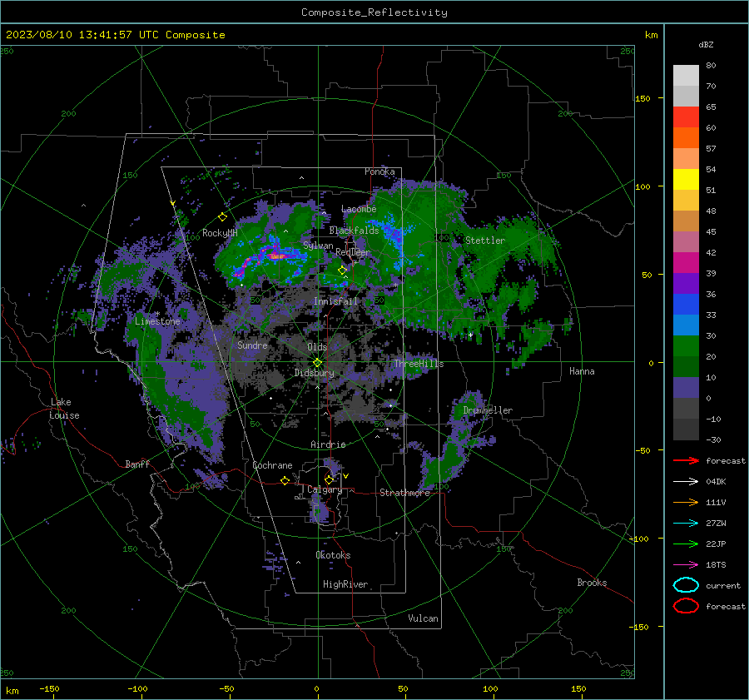Click the Banff town label
Image resolution: width=749 pixels, height=700 pixels.
pos(137,464)
